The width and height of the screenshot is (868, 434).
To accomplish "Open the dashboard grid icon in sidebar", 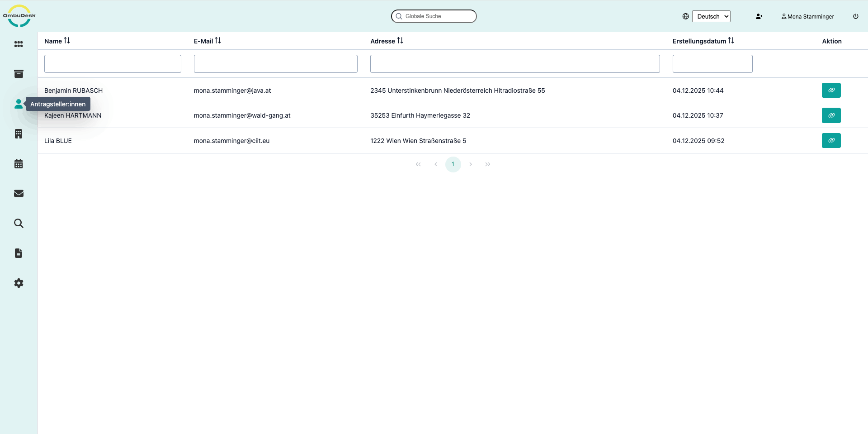I will coord(19,44).
